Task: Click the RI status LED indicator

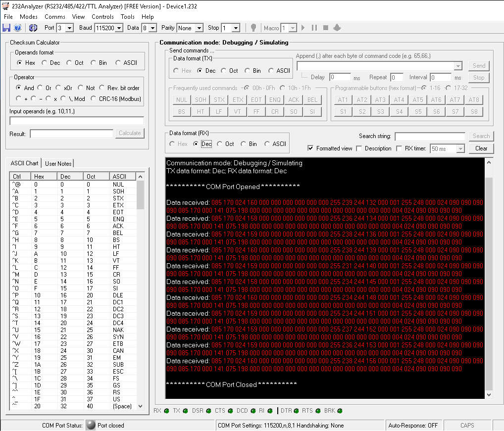Action: [x=270, y=411]
